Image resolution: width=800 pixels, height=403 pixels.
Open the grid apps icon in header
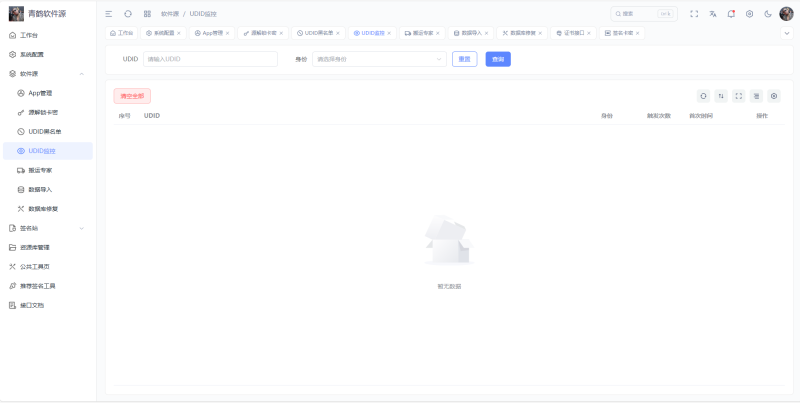tap(147, 14)
